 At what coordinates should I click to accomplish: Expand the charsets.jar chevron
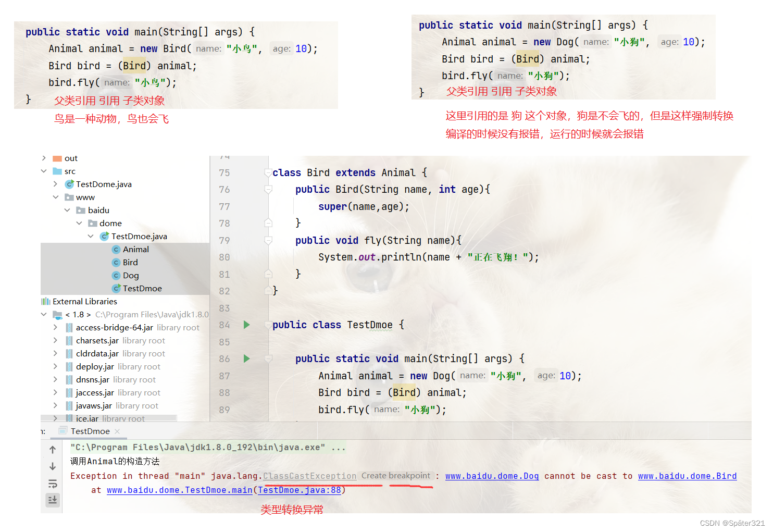pyautogui.click(x=56, y=341)
